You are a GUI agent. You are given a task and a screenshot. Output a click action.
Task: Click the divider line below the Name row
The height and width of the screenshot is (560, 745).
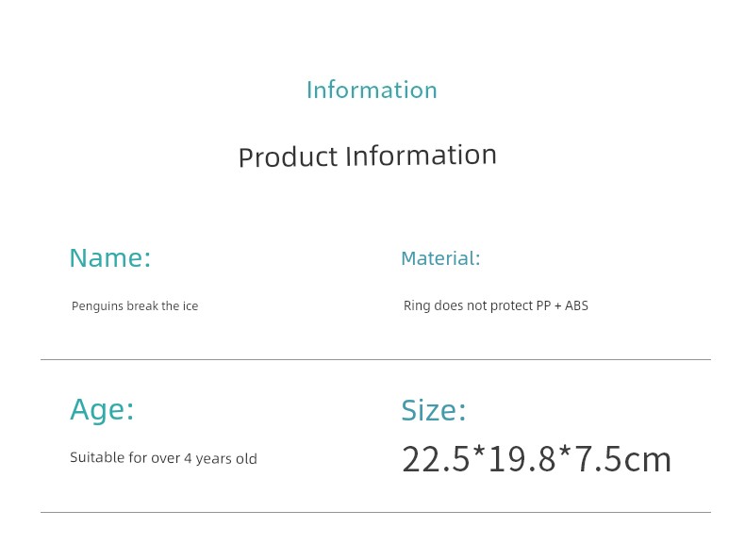click(x=375, y=359)
